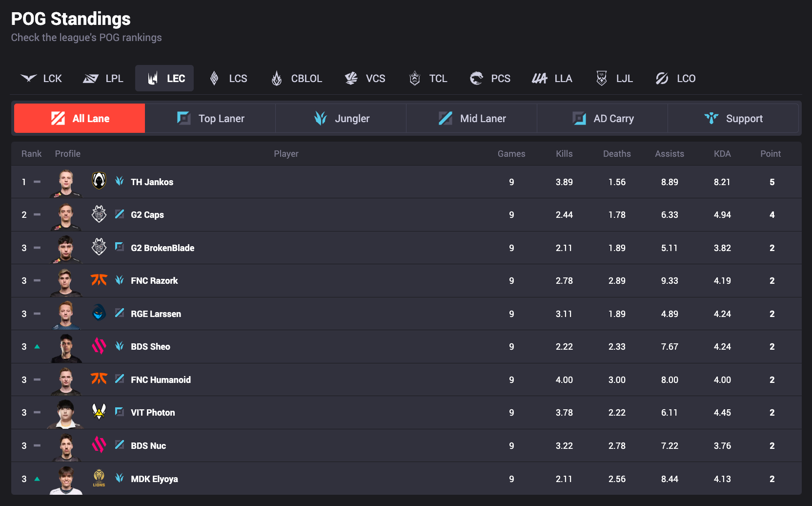Click the jungle role icon next to Razork
The width and height of the screenshot is (812, 506).
tap(120, 280)
